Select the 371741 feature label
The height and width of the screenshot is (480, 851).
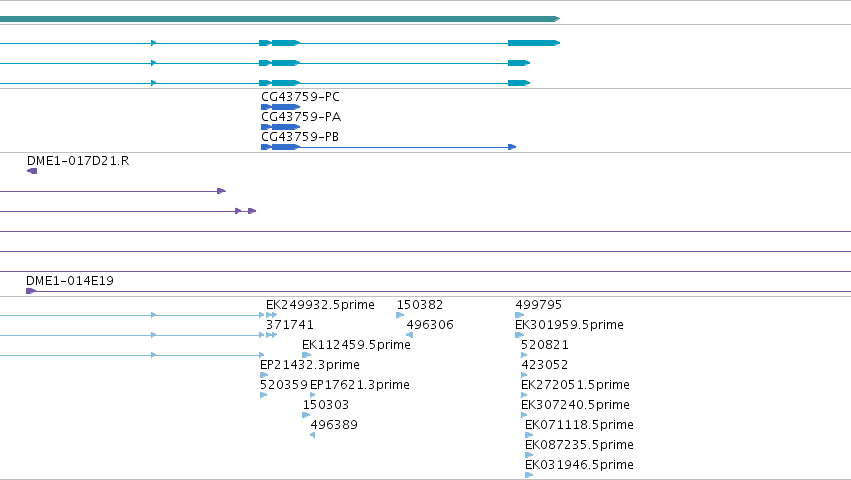coord(289,325)
